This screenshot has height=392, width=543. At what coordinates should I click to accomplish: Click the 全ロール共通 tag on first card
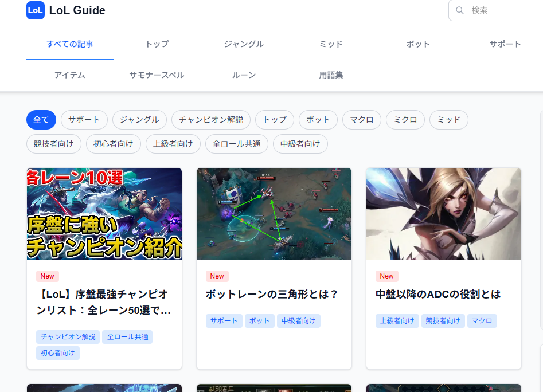tap(127, 337)
